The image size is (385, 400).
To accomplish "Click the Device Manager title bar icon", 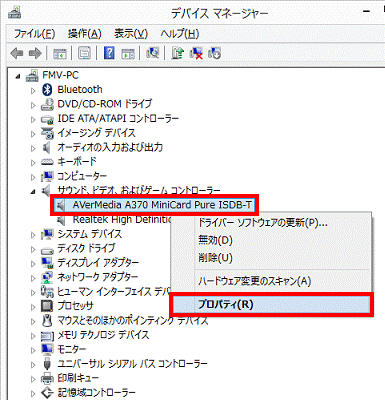I will [14, 13].
